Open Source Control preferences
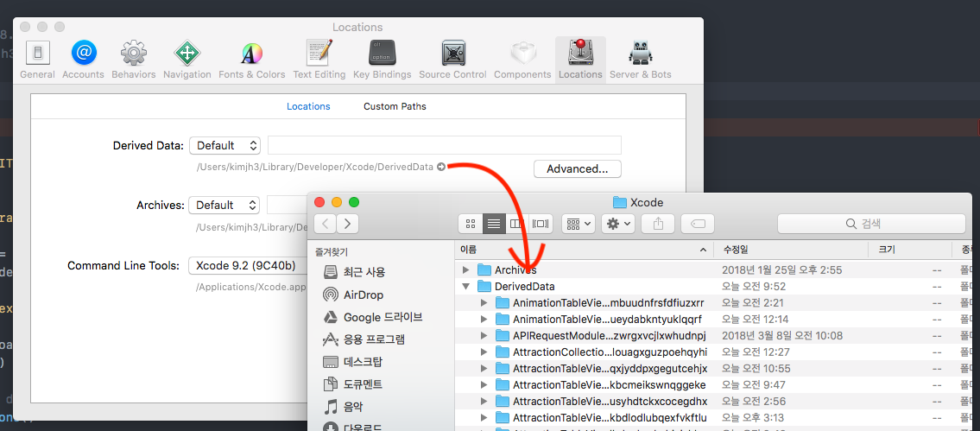Screen dimensions: 980x431 click(452, 59)
